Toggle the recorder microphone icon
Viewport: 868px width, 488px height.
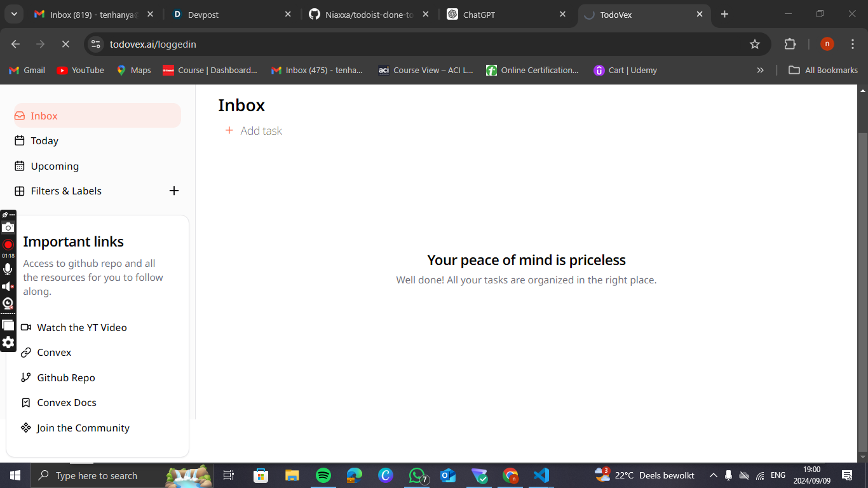(8, 269)
